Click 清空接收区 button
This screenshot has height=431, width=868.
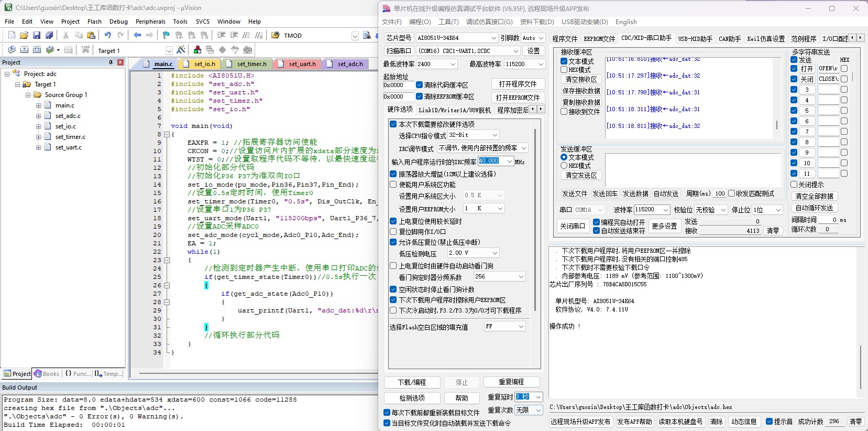581,80
